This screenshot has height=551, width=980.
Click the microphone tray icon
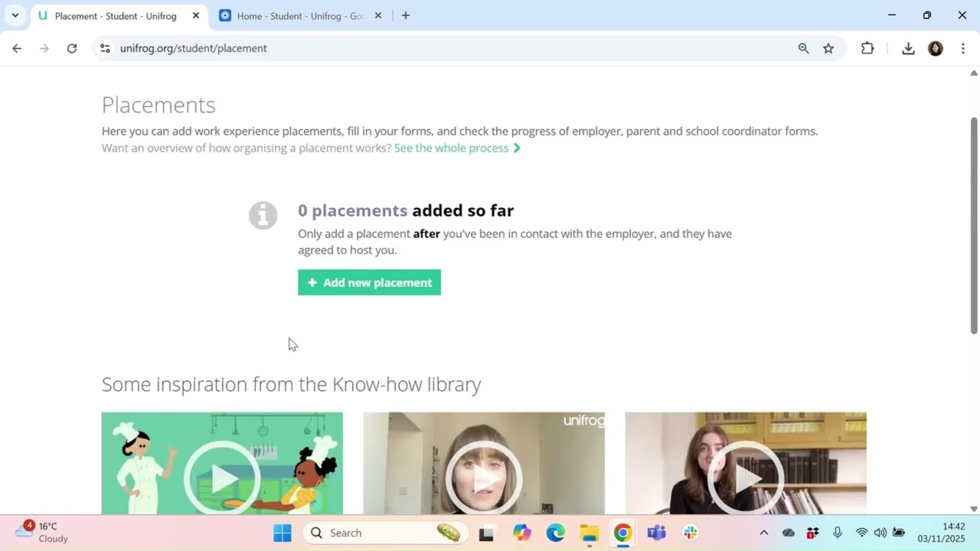point(838,533)
